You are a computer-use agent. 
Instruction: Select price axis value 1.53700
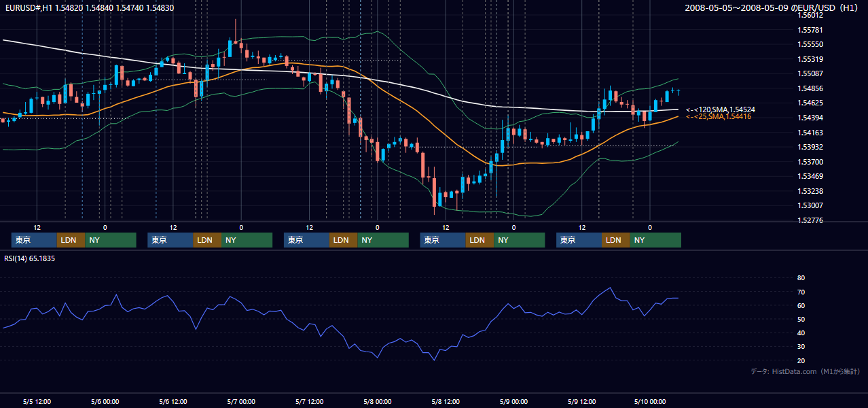(x=810, y=162)
